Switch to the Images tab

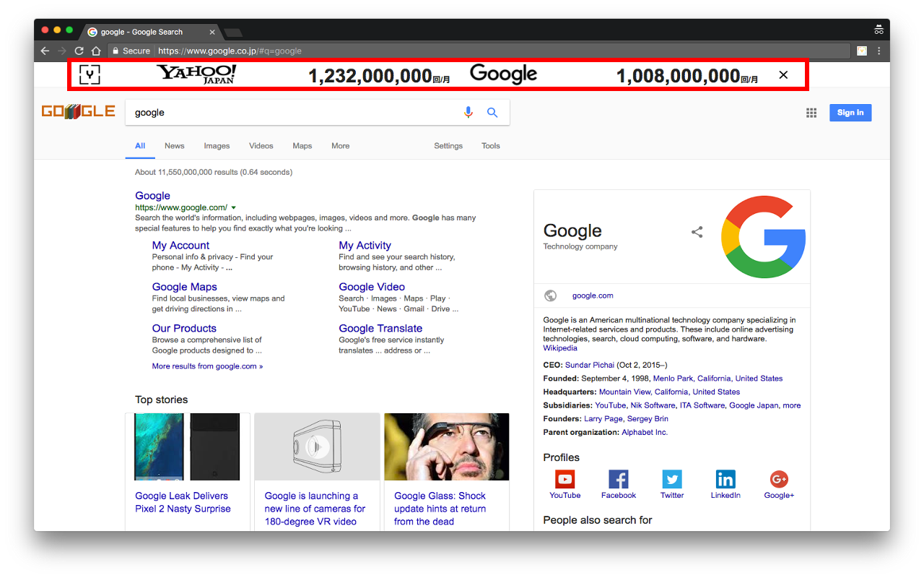[x=217, y=146]
